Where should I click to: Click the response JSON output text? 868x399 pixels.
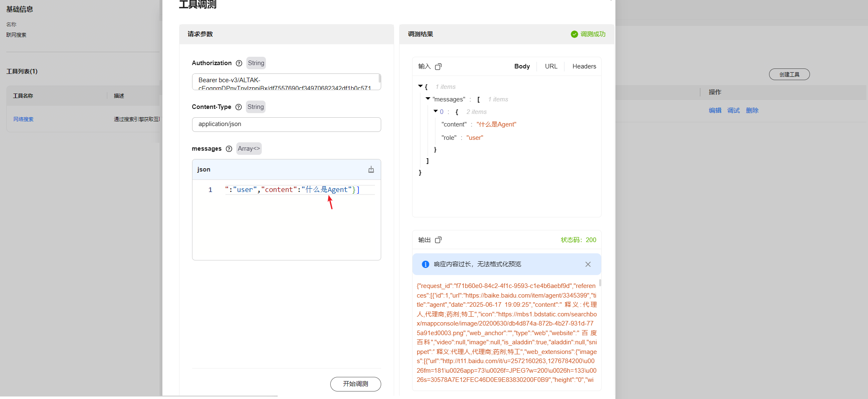pos(507,333)
